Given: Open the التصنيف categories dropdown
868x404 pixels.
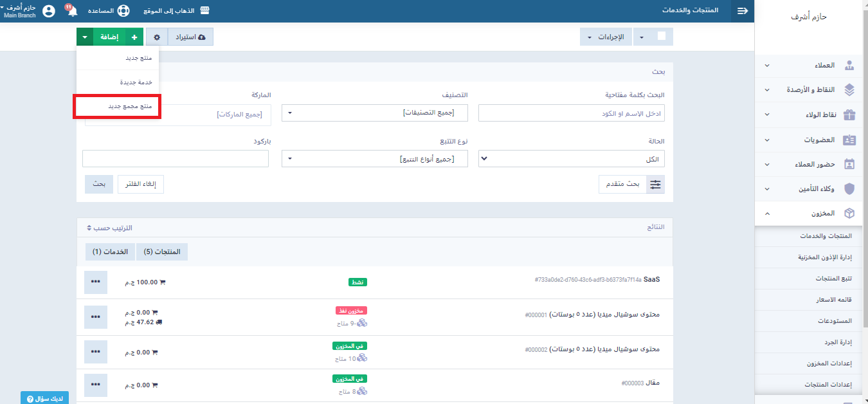Looking at the screenshot, I should coord(375,113).
